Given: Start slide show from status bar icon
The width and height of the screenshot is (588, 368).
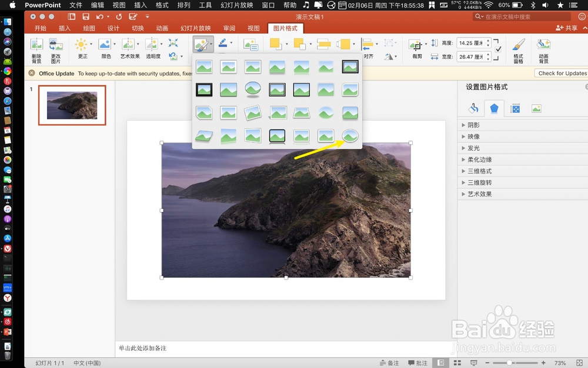Looking at the screenshot, I should click(473, 363).
